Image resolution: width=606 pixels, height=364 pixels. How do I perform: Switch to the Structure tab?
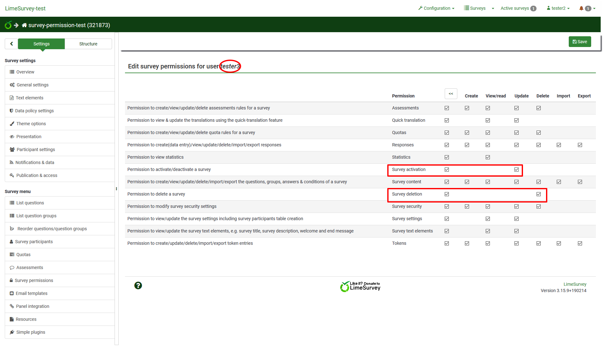(88, 44)
